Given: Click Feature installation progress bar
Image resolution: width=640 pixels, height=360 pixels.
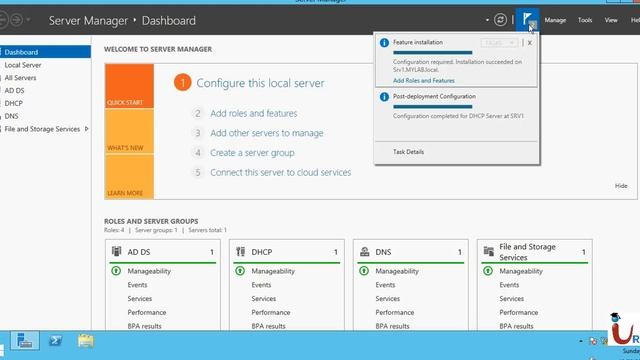Looking at the screenshot, I should [x=433, y=53].
